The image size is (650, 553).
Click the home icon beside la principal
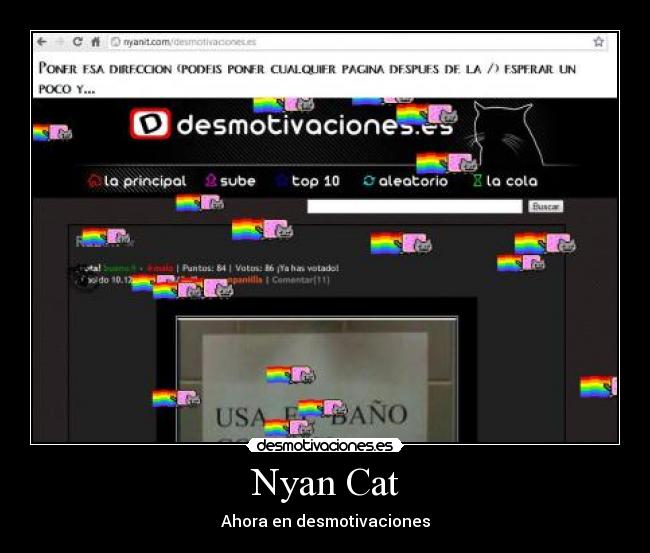coord(95,181)
